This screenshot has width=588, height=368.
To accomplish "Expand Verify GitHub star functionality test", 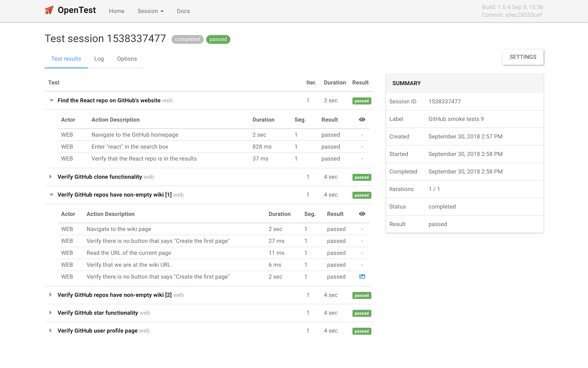I will pyautogui.click(x=51, y=313).
